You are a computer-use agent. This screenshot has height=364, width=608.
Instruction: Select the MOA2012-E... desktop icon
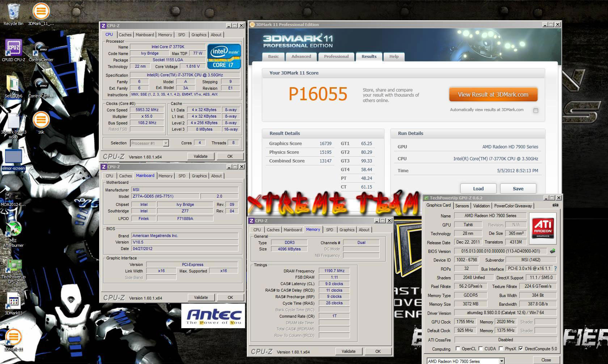13,199
